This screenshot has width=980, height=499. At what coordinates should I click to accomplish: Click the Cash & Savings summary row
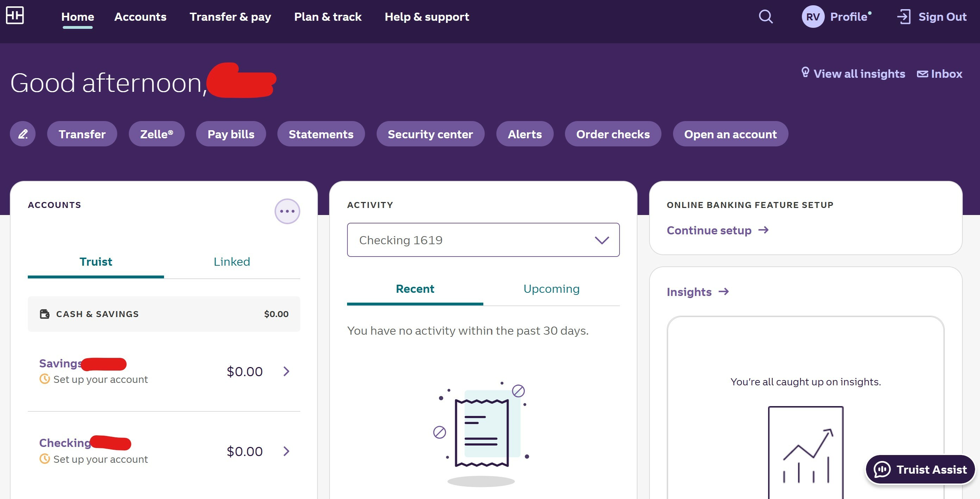coord(164,314)
